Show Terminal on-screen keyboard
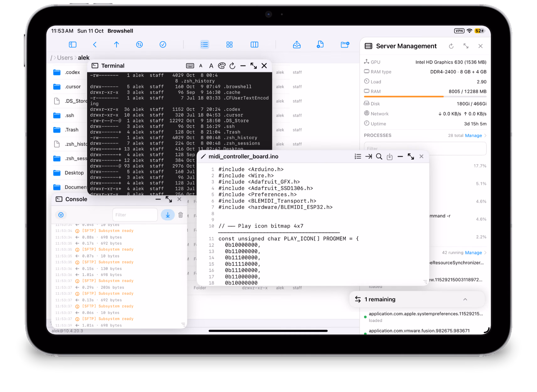This screenshot has width=537, height=392. pyautogui.click(x=190, y=66)
